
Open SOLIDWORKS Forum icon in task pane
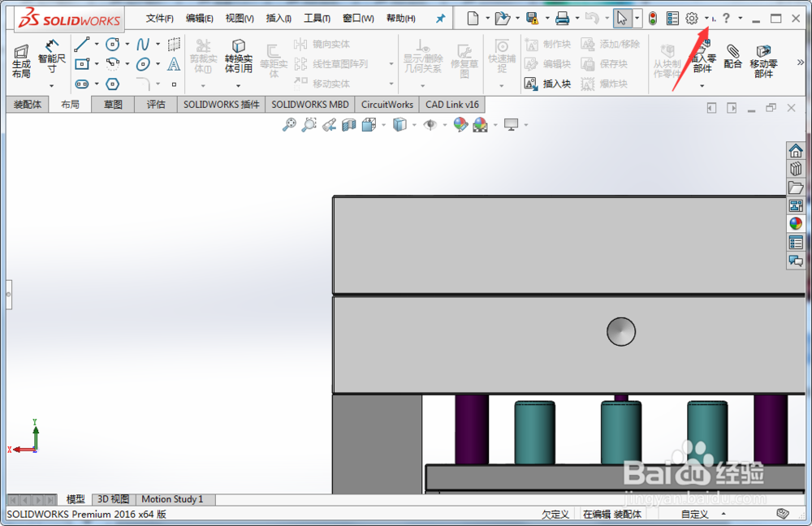pos(796,261)
